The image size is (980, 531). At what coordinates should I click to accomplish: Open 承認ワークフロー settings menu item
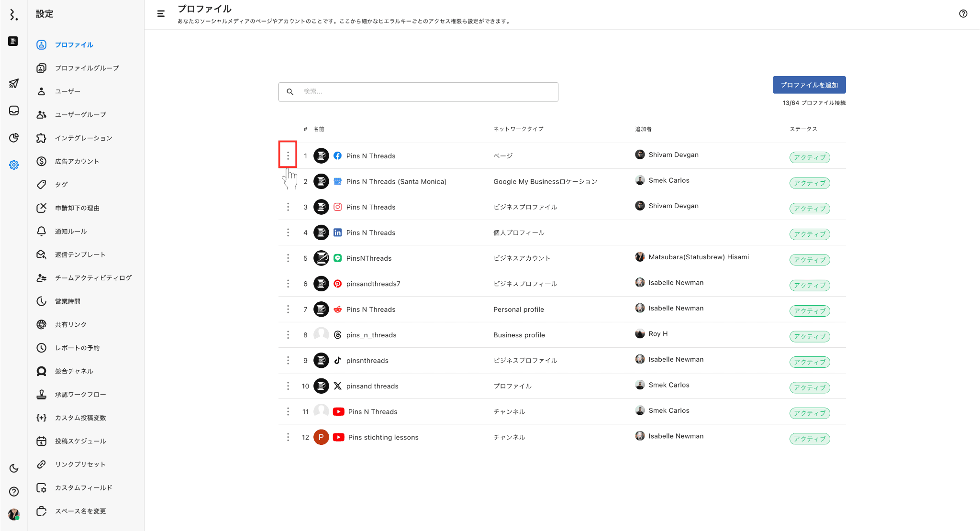point(80,395)
